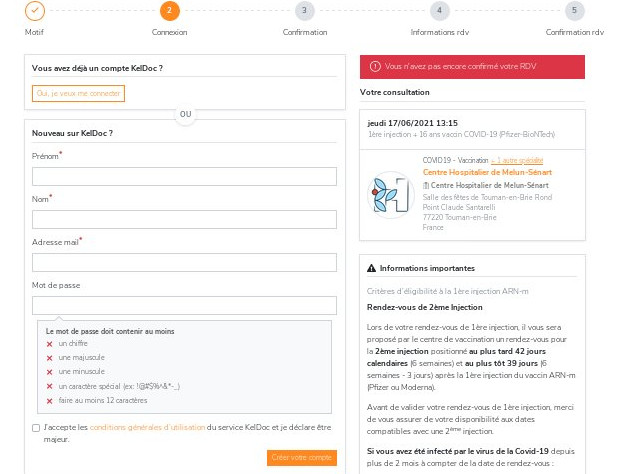Click step 3 Confirmation circle
624x474 pixels.
pyautogui.click(x=304, y=10)
